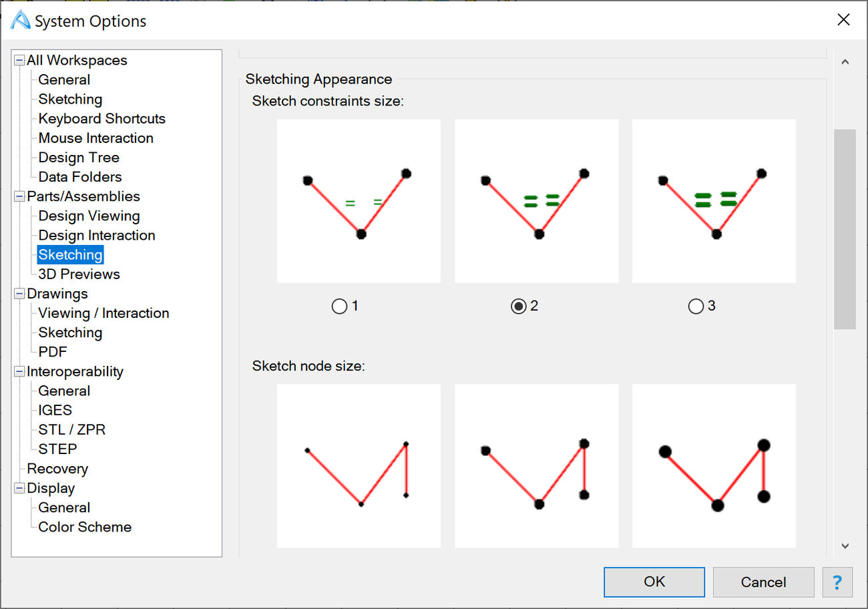868x609 pixels.
Task: Click the blue help question mark button
Action: coord(837,582)
